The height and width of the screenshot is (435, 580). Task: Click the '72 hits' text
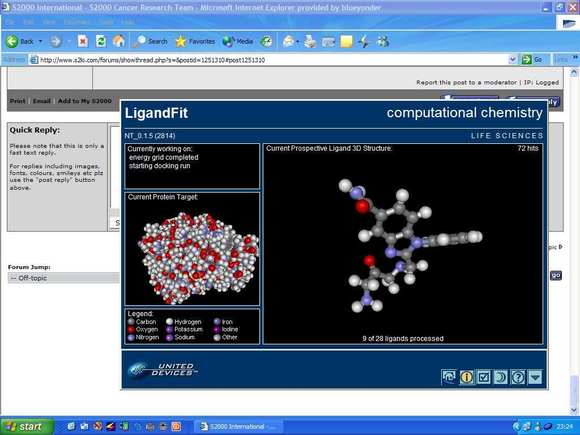(x=528, y=148)
